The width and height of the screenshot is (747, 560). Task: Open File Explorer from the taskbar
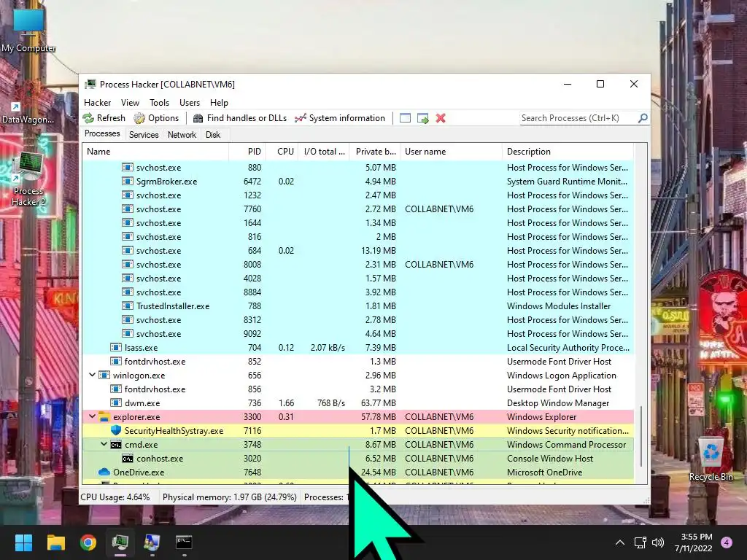pyautogui.click(x=55, y=542)
